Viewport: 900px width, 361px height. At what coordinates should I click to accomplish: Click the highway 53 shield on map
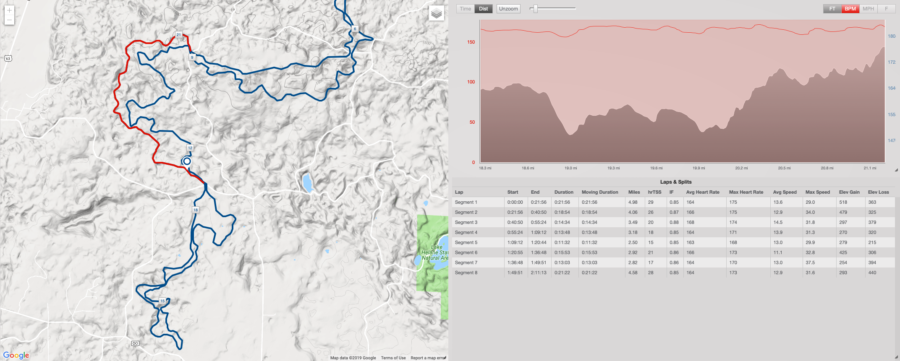coord(8,59)
